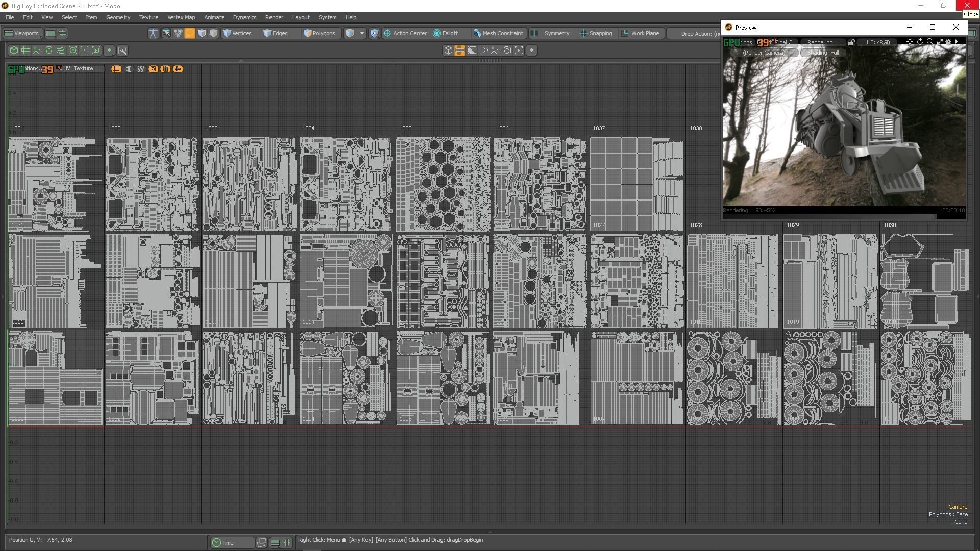
Task: Click the Action Center button
Action: [405, 33]
